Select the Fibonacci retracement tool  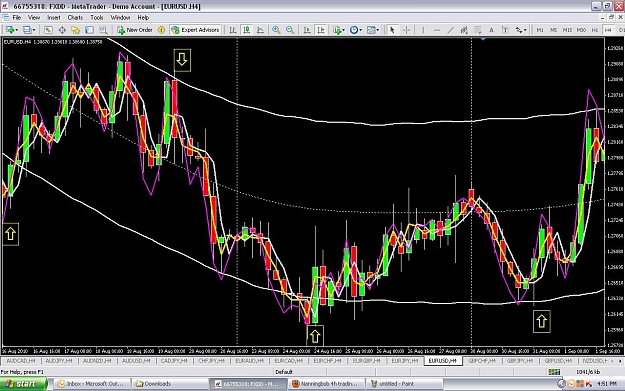tap(478, 30)
